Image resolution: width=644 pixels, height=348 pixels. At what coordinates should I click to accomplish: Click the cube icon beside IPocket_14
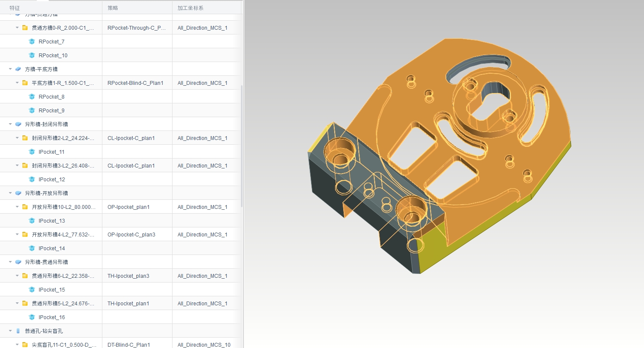[31, 248]
